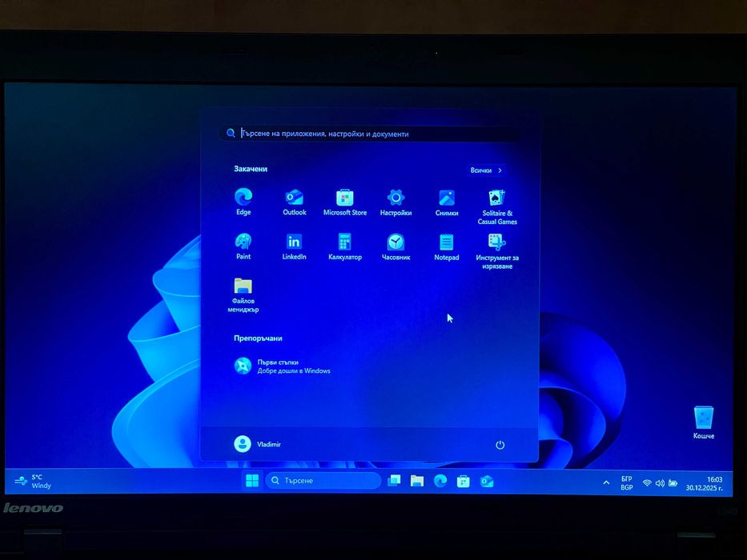Open the LinkedIn pinned app

tap(294, 246)
